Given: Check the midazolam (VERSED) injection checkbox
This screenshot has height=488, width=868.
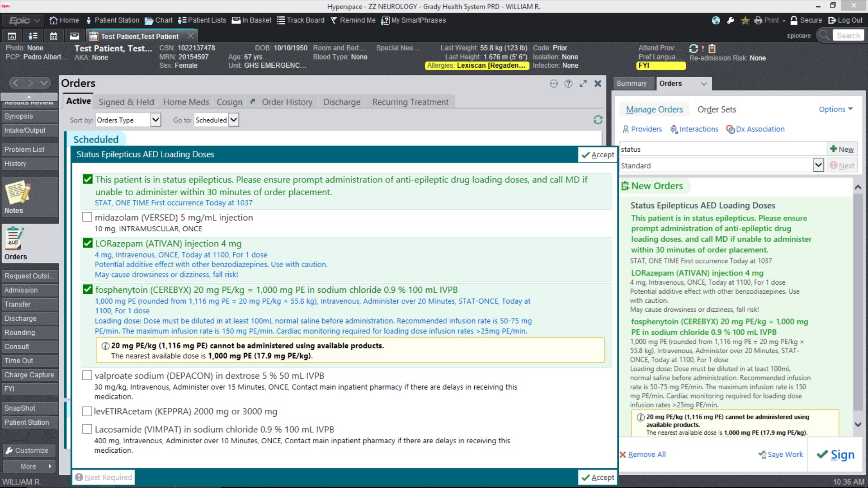Looking at the screenshot, I should 87,217.
